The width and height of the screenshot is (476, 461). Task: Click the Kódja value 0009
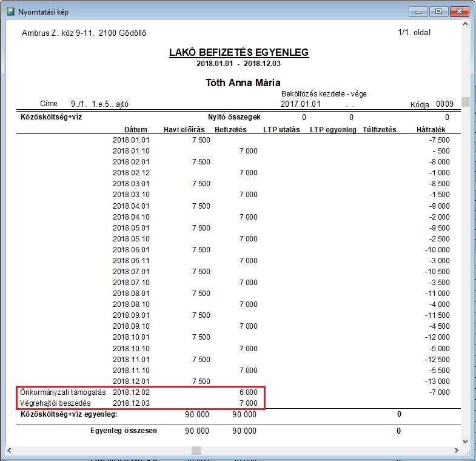coord(444,104)
